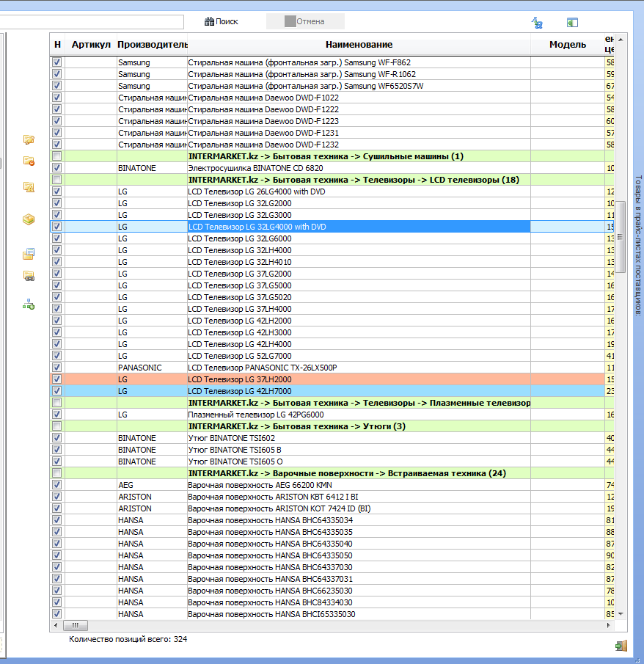Select row LCD Телевизор LG 26LG4000 with DVD

point(332,191)
